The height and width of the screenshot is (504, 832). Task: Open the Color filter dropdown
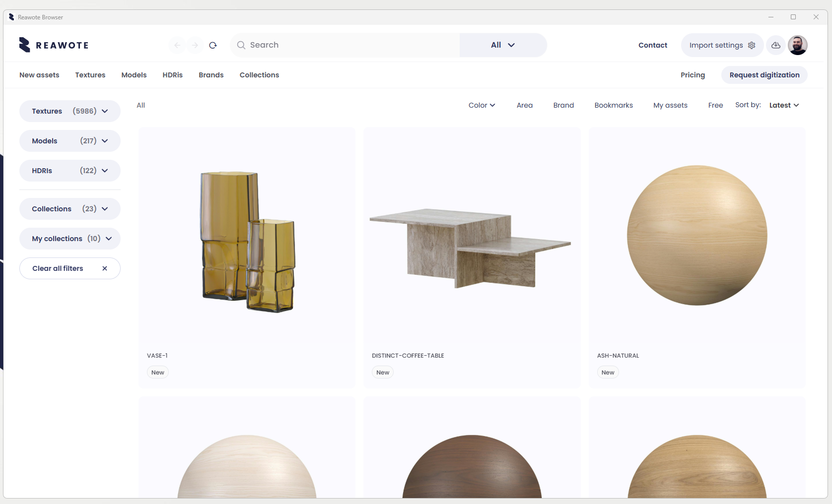pyautogui.click(x=482, y=105)
